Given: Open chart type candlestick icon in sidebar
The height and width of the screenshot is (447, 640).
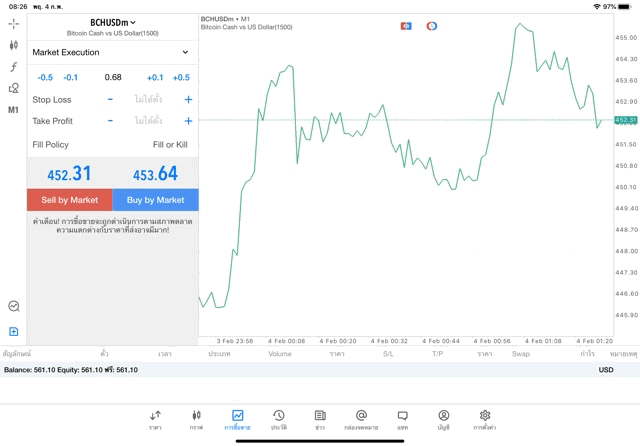Looking at the screenshot, I should click(x=13, y=45).
